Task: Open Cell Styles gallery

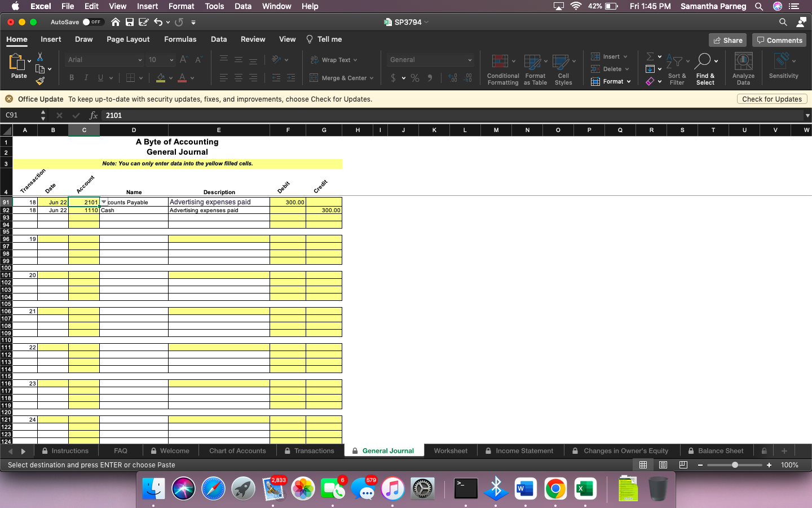Action: [563, 69]
